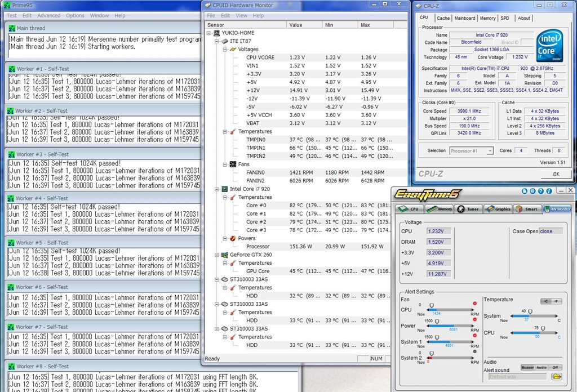Adjust CPU temperature alert slider

tap(543, 329)
